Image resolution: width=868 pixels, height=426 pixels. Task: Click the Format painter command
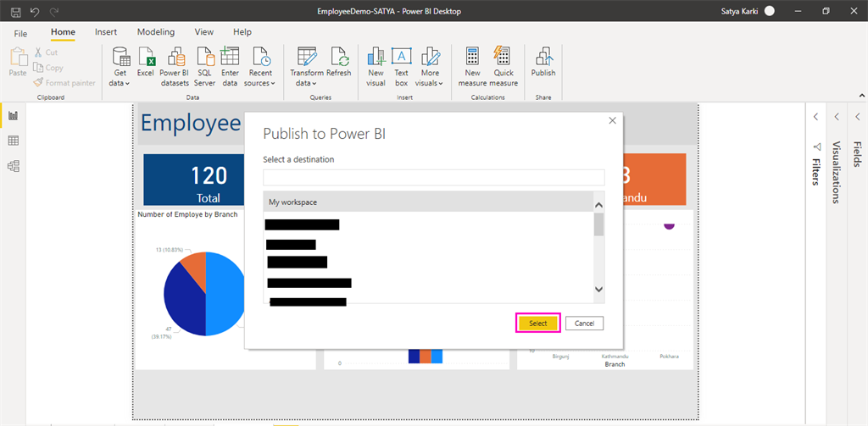[x=64, y=83]
